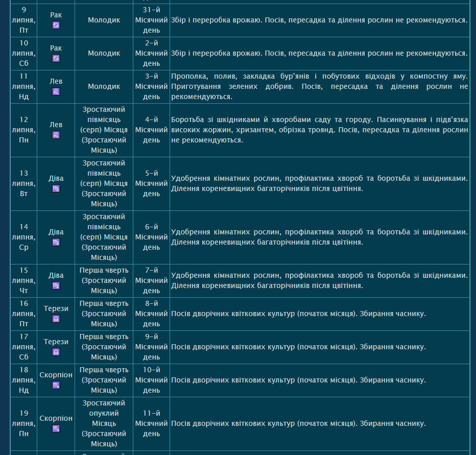Click the Libra icon in the 16 липня row
476x455 pixels.
click(x=56, y=319)
